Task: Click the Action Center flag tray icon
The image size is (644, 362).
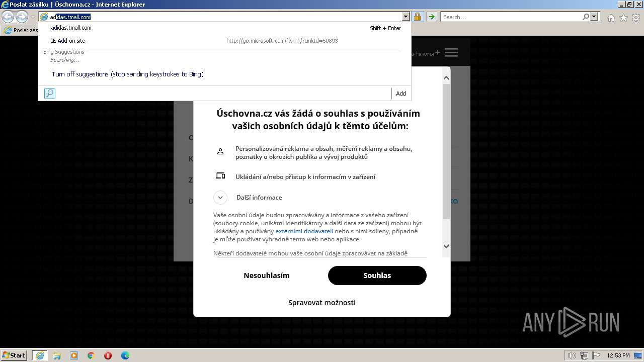Action: point(596,355)
